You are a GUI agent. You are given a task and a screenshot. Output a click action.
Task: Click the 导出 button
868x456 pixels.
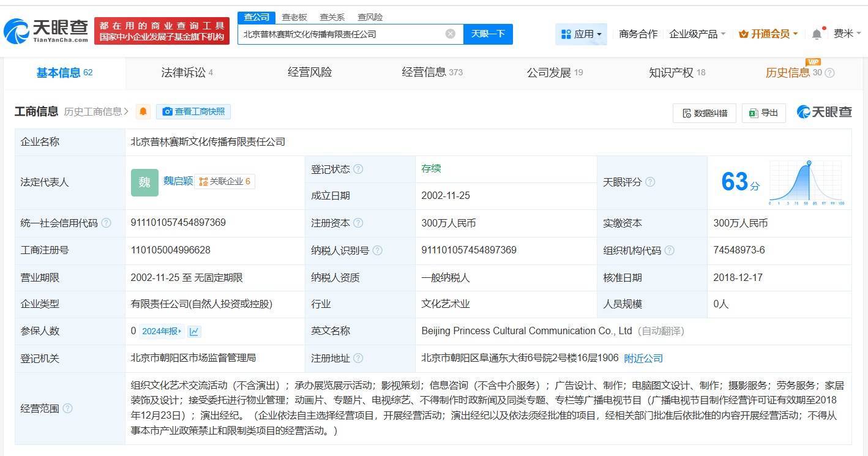point(763,113)
